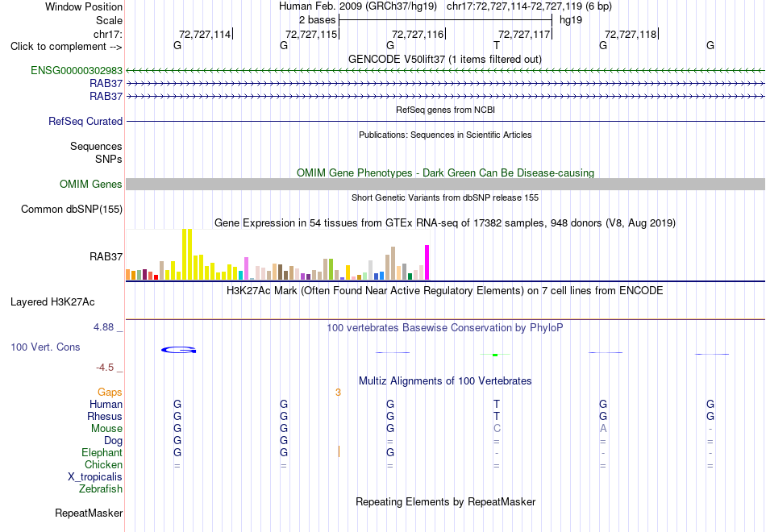Click the Zebrafish species row label
The height and width of the screenshot is (532, 766).
(x=101, y=488)
